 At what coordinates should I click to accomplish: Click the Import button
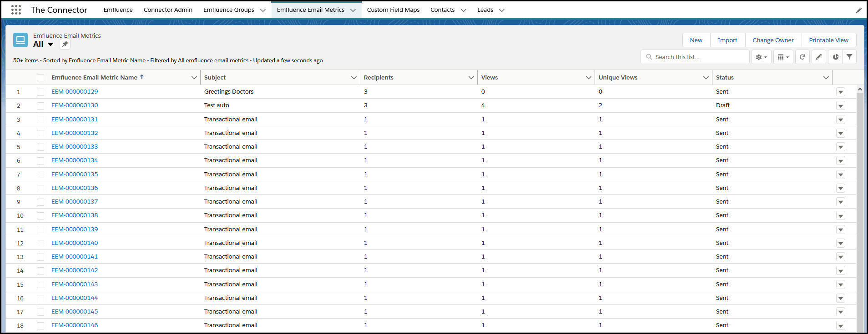click(727, 40)
